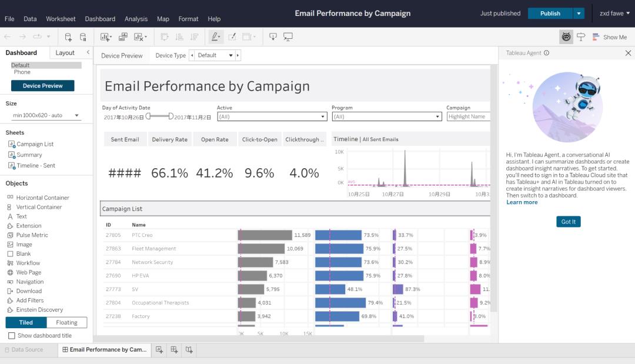The height and width of the screenshot is (364, 635).
Task: Click the Tableau Agent info icon
Action: (547, 53)
